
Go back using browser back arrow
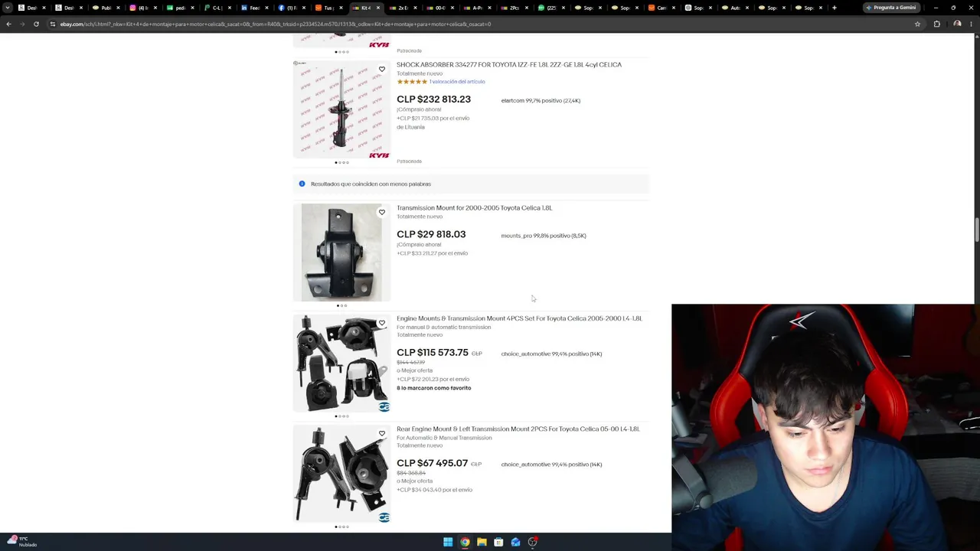(x=8, y=24)
